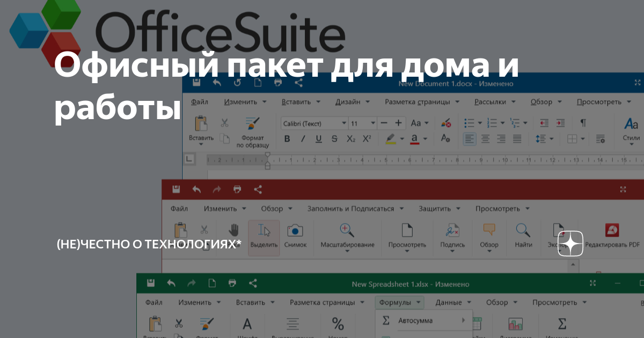Open Данные menu in spreadsheet window

click(x=453, y=302)
